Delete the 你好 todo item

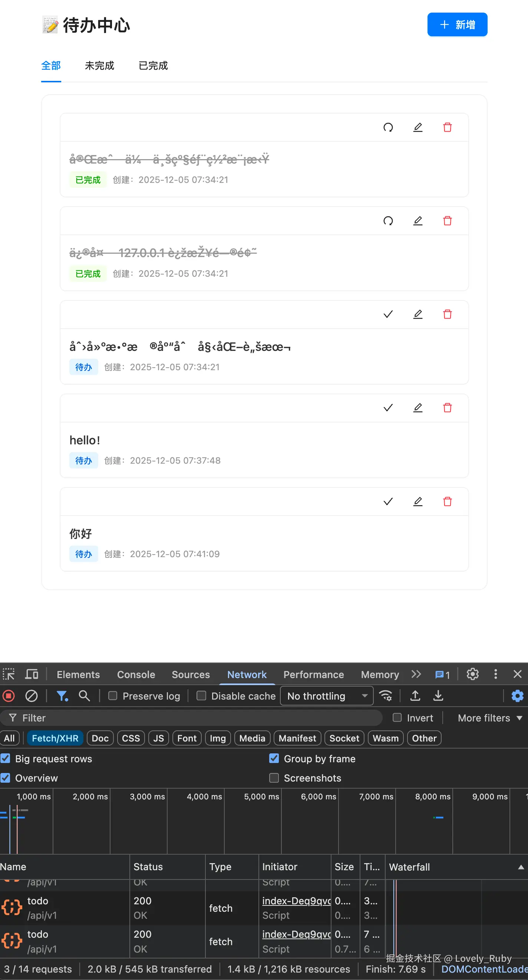coord(448,501)
